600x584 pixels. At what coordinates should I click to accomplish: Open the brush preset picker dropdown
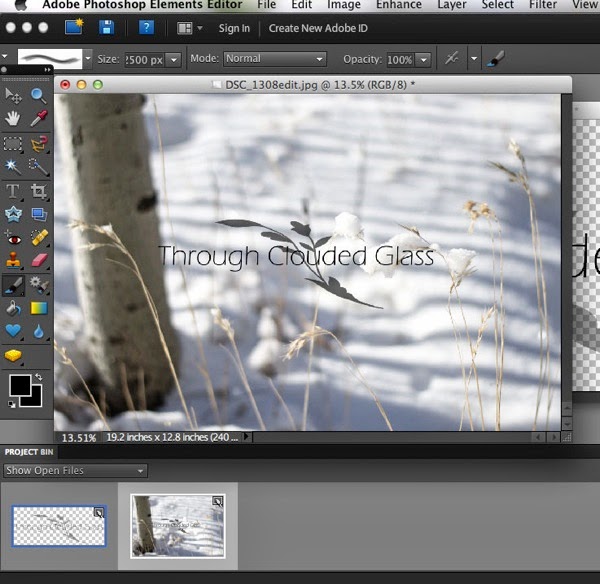click(88, 59)
